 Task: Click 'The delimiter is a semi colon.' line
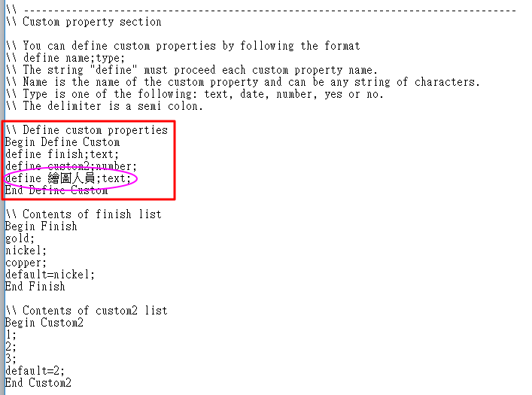tap(105, 106)
